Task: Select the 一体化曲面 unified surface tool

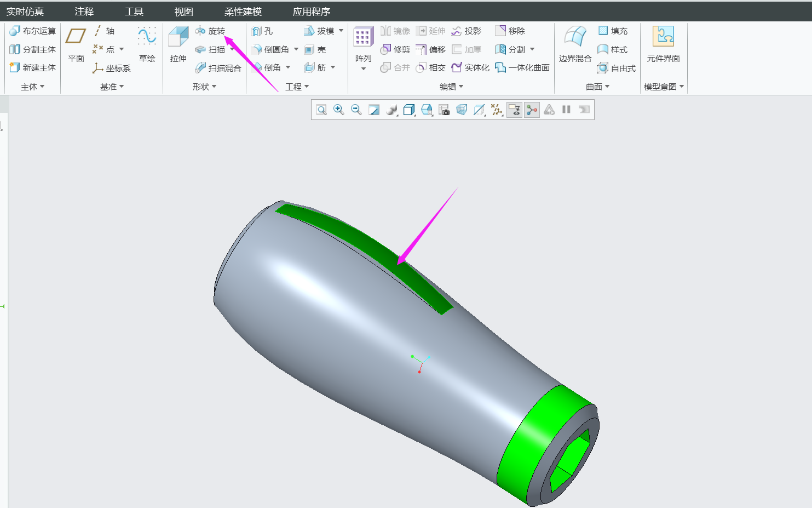Action: [522, 68]
